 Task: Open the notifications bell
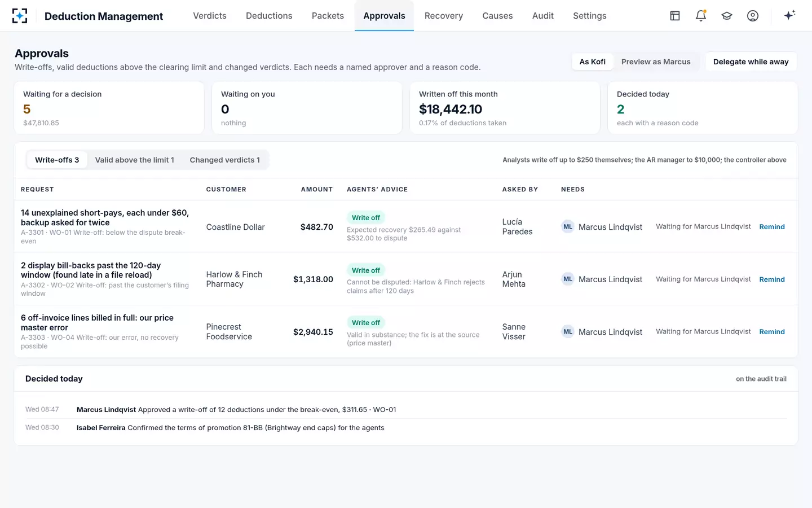(701, 16)
